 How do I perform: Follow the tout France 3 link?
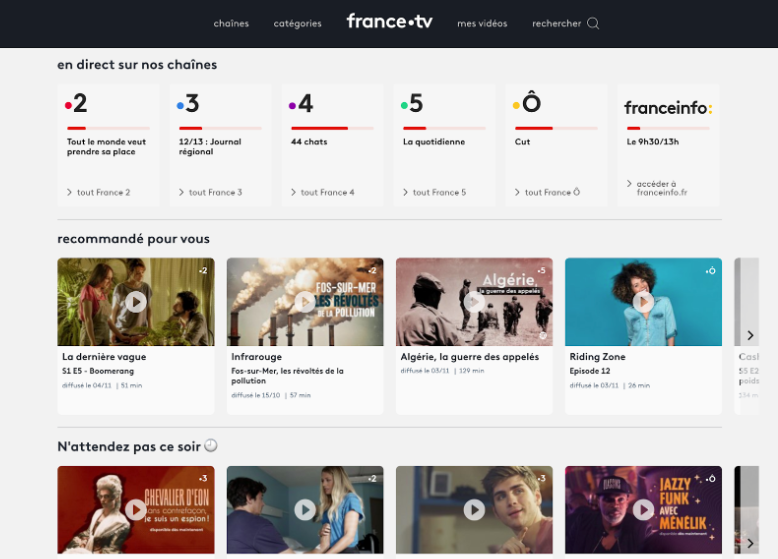[x=210, y=192]
